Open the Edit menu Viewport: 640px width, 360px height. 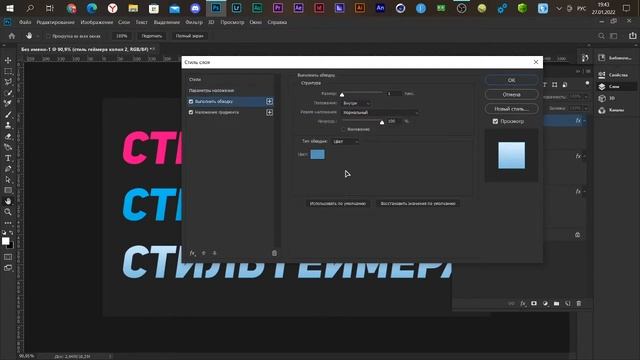(56, 22)
